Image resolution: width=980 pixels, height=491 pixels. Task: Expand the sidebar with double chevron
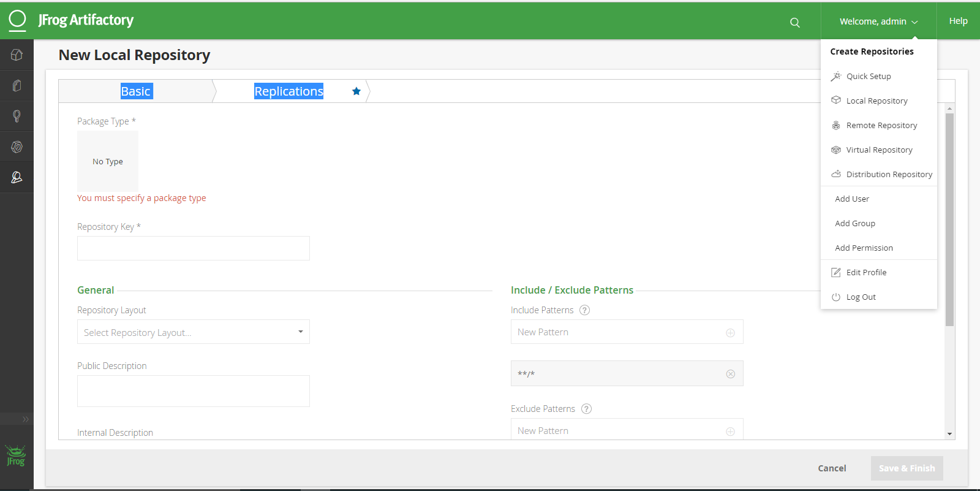pyautogui.click(x=25, y=419)
